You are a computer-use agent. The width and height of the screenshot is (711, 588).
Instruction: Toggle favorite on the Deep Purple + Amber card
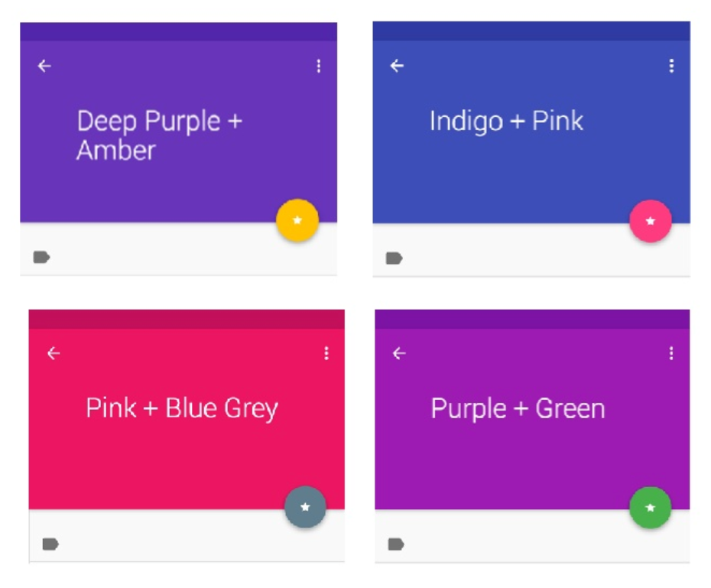coord(297,220)
